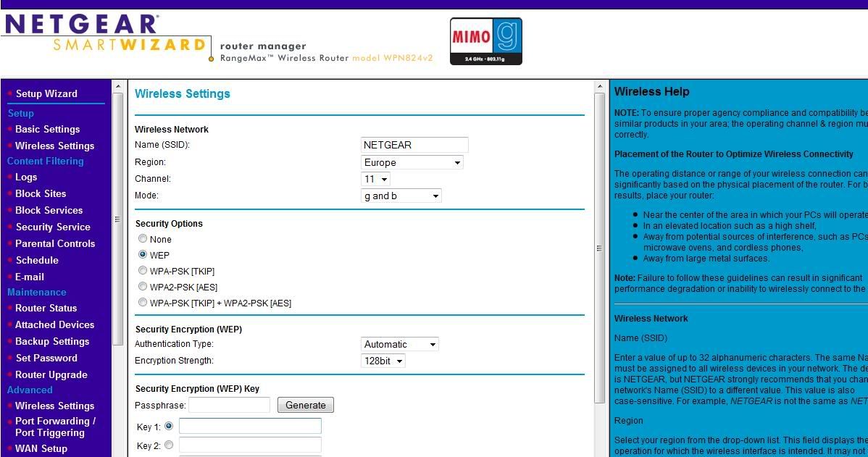Expand the Encryption Strength dropdown

coord(383,361)
